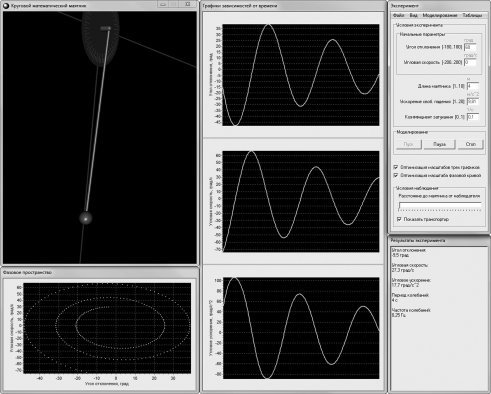The width and height of the screenshot is (491, 394).
Task: Click the observer distance slider track
Action: click(x=440, y=206)
